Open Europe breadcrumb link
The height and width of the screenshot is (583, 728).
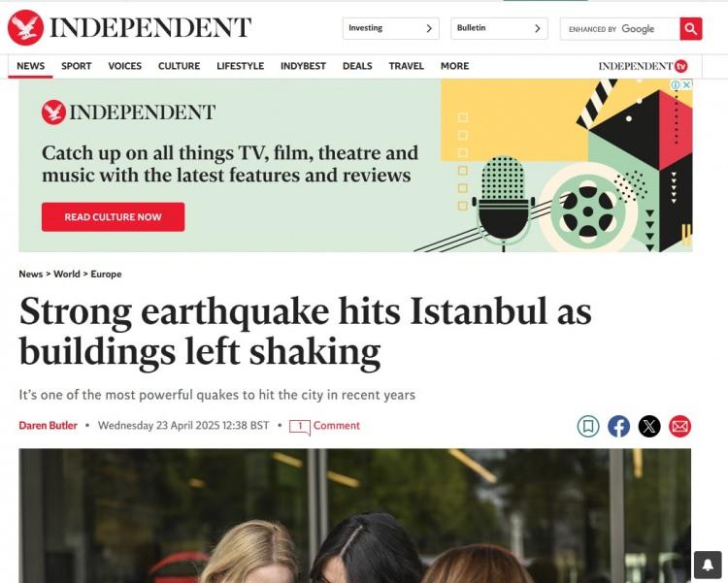click(x=106, y=274)
